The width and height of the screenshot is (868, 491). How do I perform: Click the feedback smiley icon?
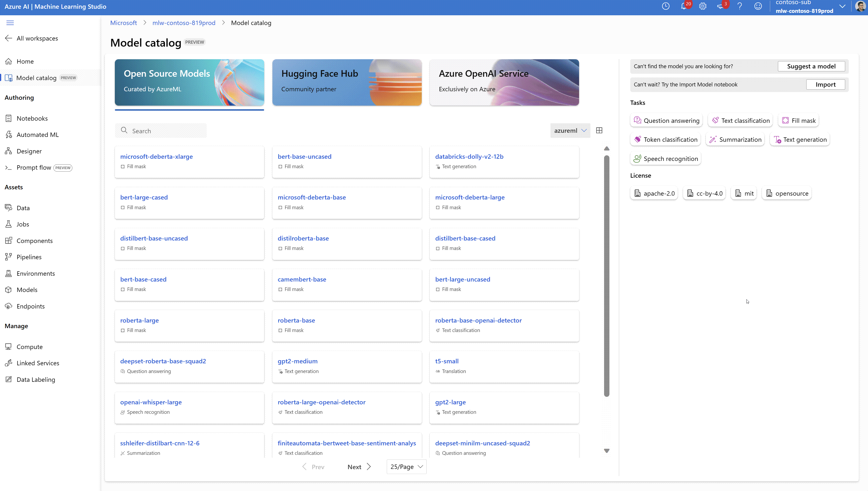point(758,6)
